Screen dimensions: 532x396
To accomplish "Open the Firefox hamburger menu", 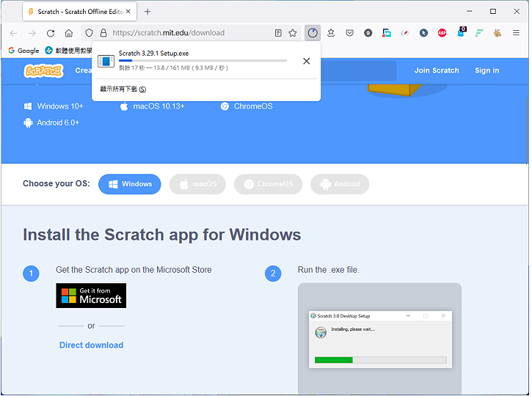I will [x=516, y=33].
